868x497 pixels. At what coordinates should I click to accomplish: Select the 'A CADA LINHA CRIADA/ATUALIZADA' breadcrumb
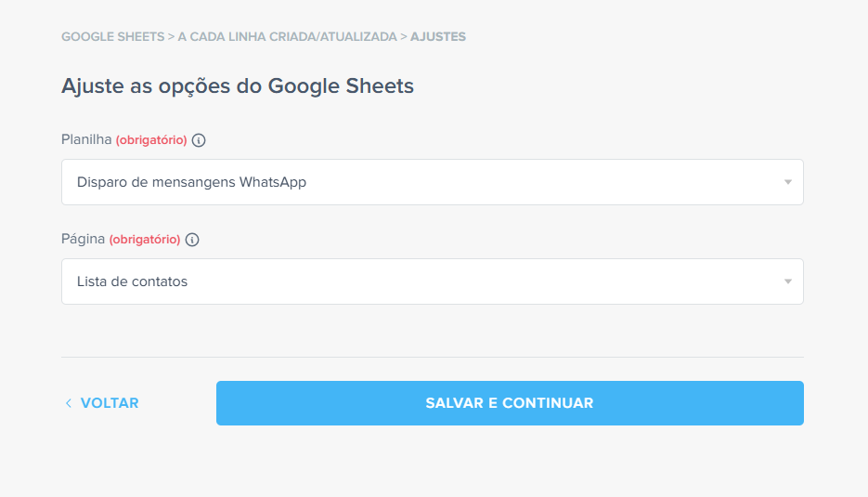[287, 37]
